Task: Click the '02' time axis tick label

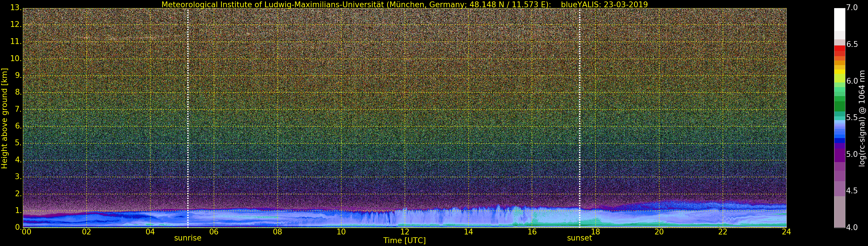Action: coord(87,232)
